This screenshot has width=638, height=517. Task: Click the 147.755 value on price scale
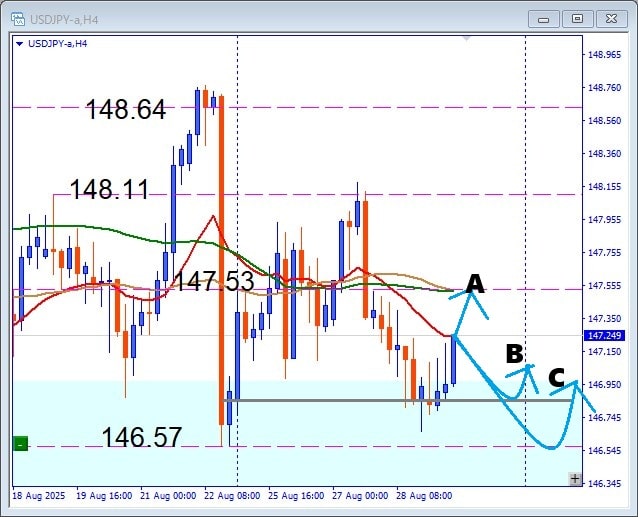(x=605, y=253)
